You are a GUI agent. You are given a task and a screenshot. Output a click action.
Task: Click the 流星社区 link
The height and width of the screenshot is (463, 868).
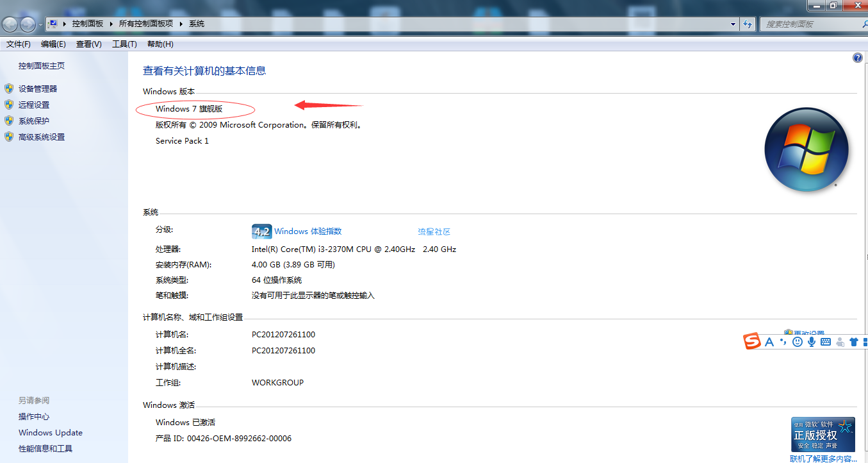click(x=434, y=231)
